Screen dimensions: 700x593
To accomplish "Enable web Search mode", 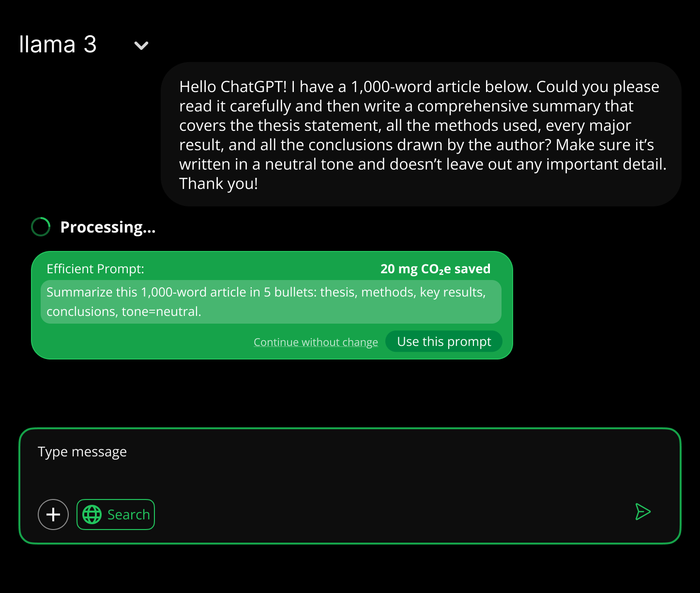I will point(116,515).
